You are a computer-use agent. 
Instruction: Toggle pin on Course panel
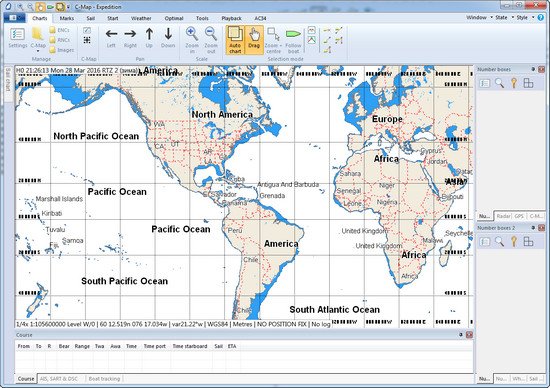pyautogui.click(x=461, y=335)
